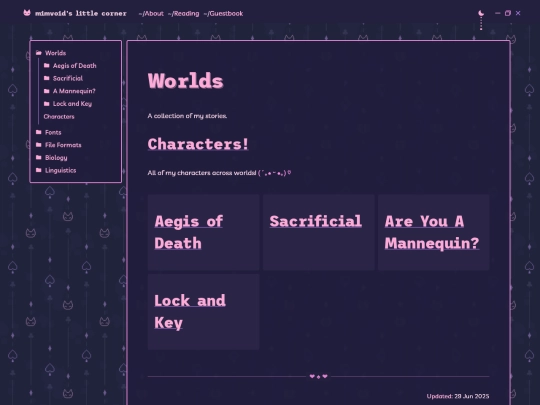Toggle dark mode with the moon icon
Image resolution: width=540 pixels, height=405 pixels.
(x=481, y=13)
